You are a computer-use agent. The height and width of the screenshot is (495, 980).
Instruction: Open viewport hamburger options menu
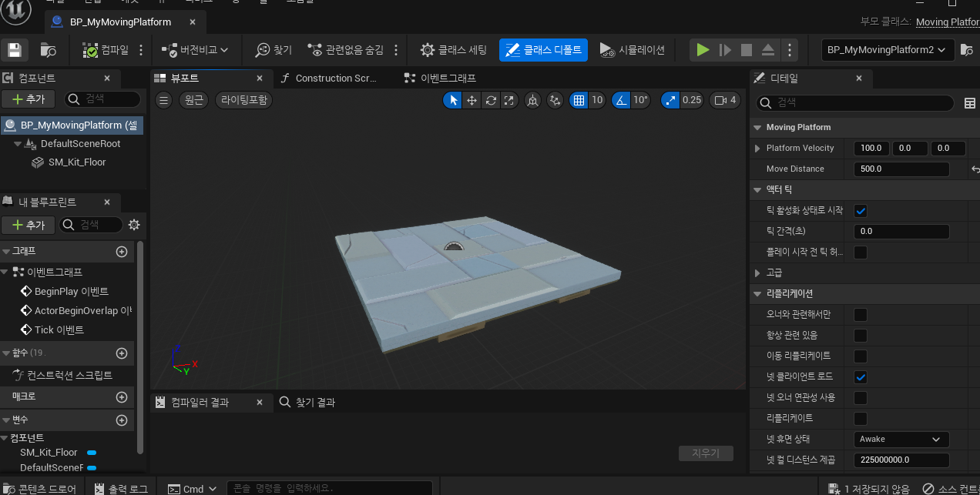click(x=163, y=99)
